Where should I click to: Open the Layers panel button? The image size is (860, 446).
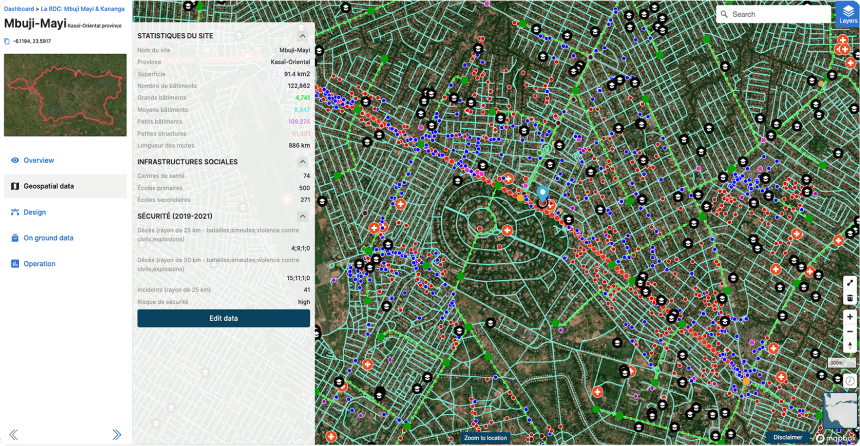[x=847, y=13]
